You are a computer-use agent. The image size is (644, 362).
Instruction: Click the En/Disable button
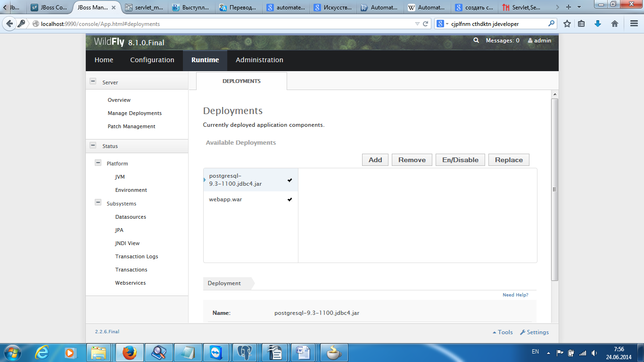pyautogui.click(x=460, y=160)
